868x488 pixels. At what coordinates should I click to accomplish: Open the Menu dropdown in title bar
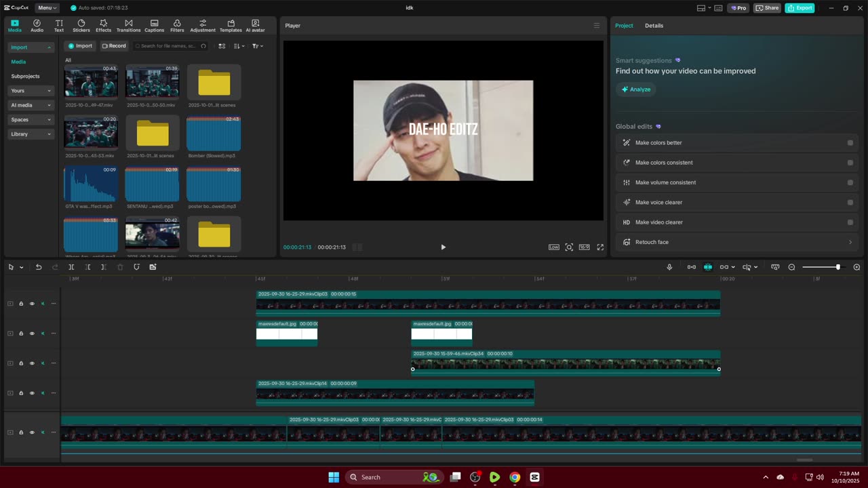(47, 8)
